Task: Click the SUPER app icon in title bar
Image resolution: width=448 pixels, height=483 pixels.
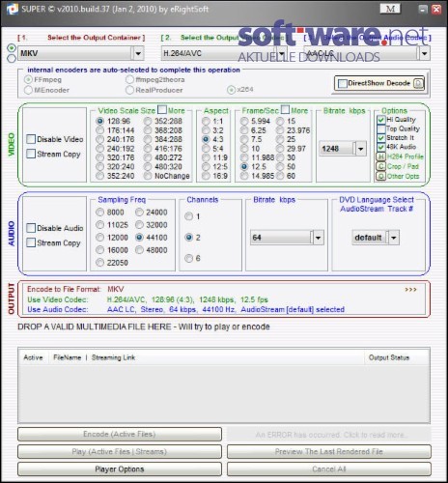Action: tap(13, 9)
